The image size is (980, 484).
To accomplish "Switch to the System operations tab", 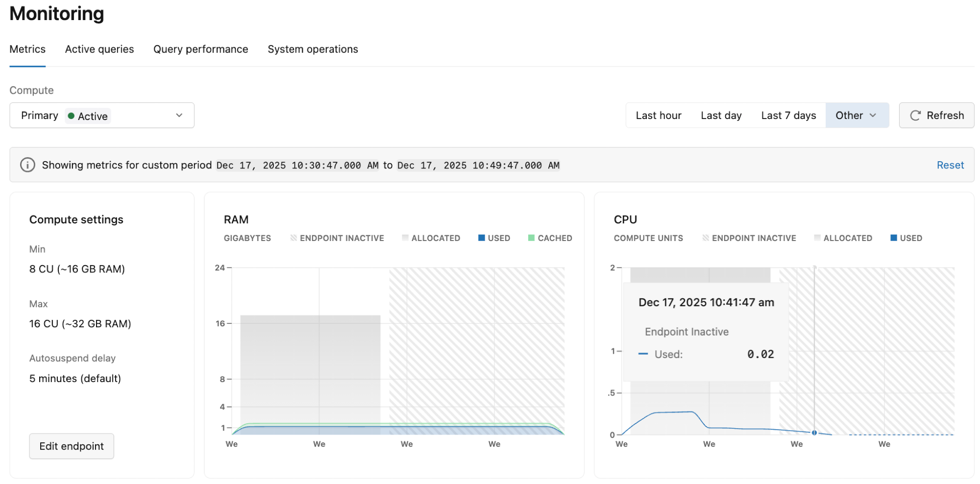I will (313, 49).
